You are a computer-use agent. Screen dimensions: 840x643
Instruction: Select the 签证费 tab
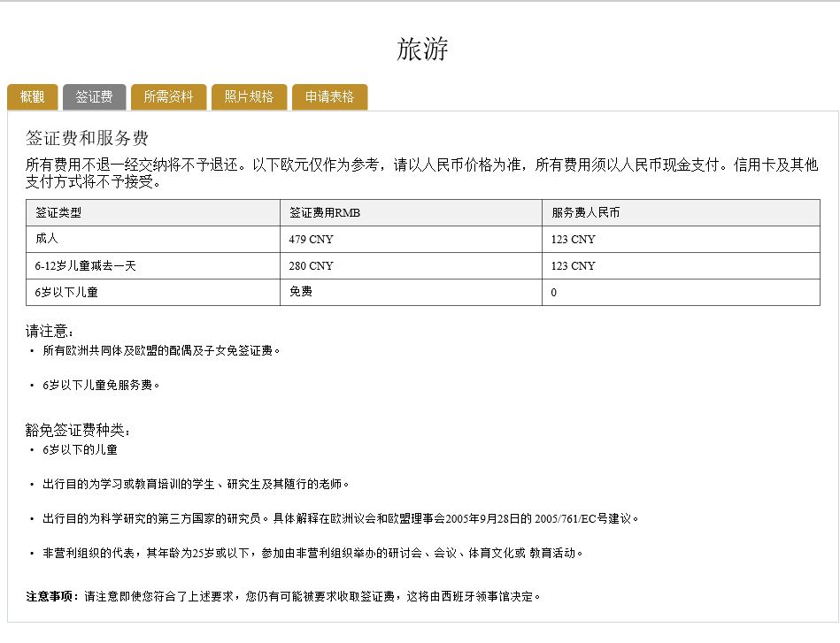click(x=94, y=97)
